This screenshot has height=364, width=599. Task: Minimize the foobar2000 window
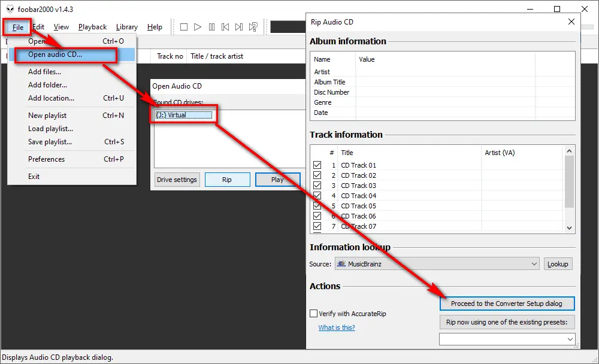pyautogui.click(x=530, y=9)
